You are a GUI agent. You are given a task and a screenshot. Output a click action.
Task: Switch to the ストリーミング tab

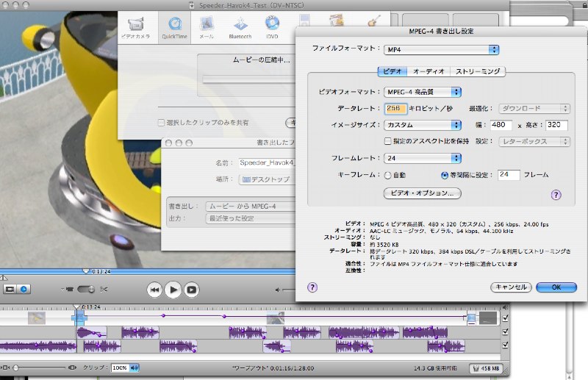coord(478,71)
